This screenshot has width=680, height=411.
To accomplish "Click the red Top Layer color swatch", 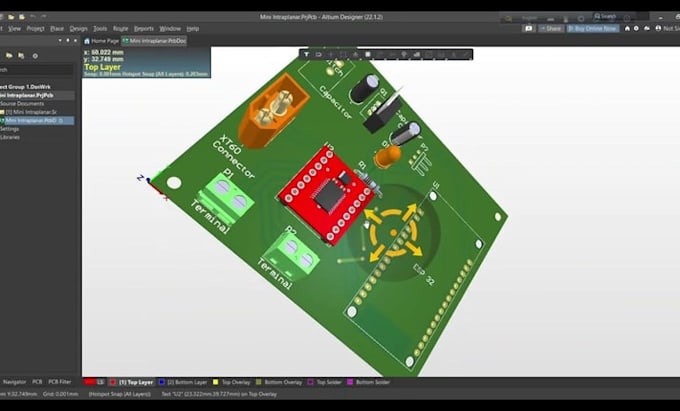I will pos(113,382).
